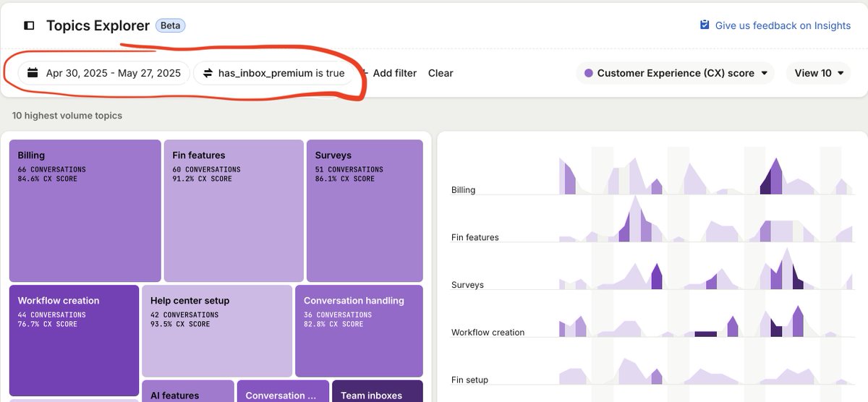Select the Fin features topic tile
The height and width of the screenshot is (402, 868).
(234, 210)
